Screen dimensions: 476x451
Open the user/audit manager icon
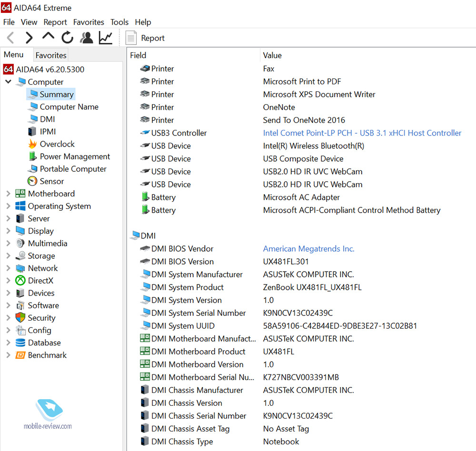pos(86,38)
